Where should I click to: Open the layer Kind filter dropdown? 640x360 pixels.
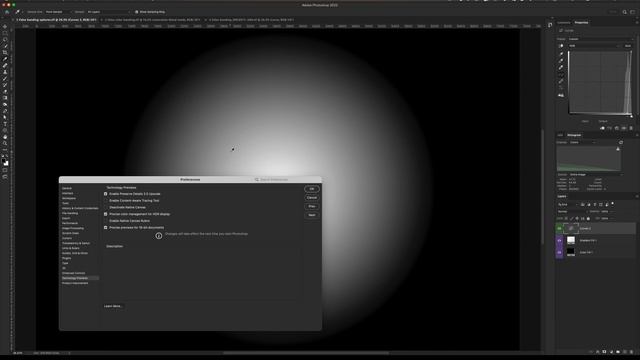click(567, 204)
